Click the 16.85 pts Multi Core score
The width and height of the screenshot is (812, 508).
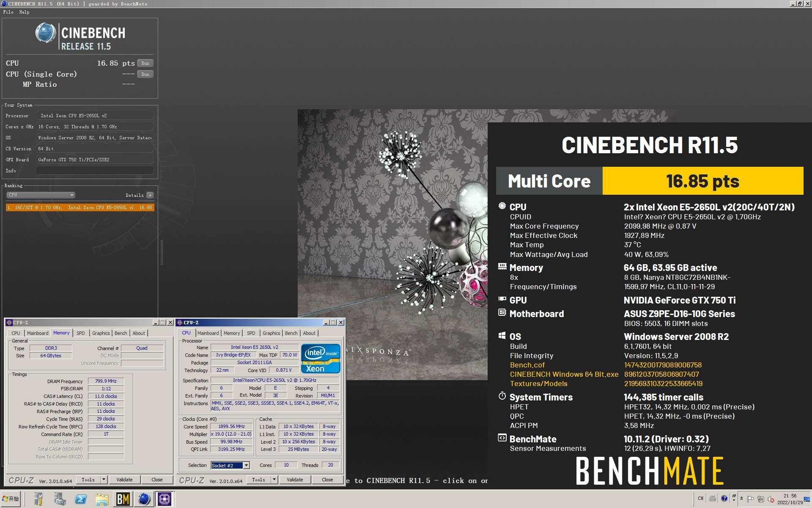(702, 181)
